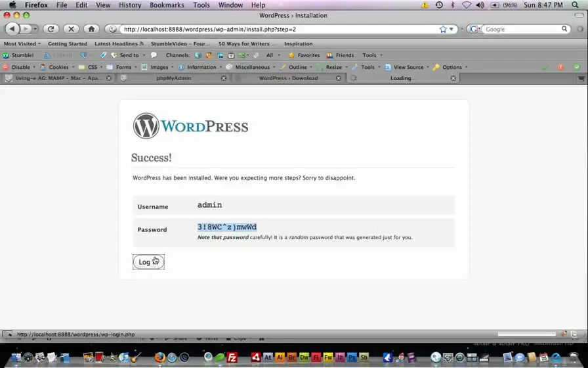
Task: Click the volume icon in menu bar
Action: tap(480, 5)
